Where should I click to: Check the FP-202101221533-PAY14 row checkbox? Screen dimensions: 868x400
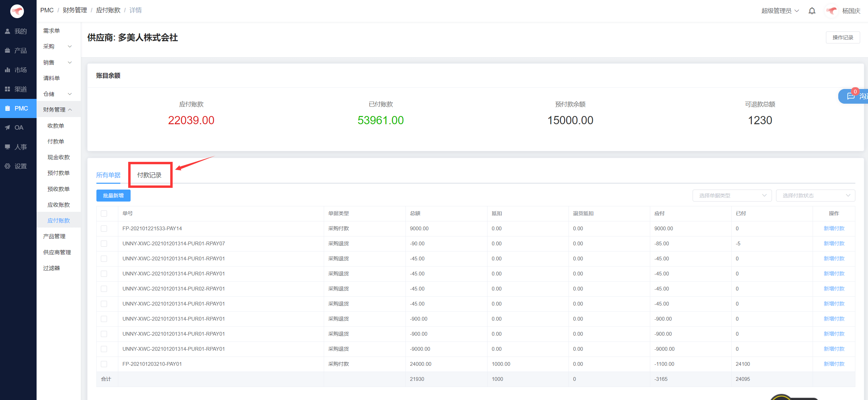(x=104, y=229)
